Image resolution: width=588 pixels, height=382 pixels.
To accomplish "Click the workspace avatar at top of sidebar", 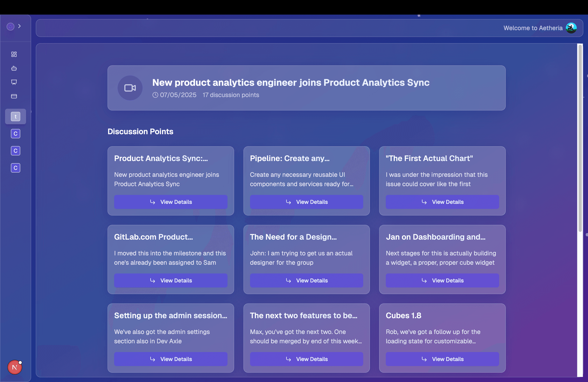I will [10, 26].
